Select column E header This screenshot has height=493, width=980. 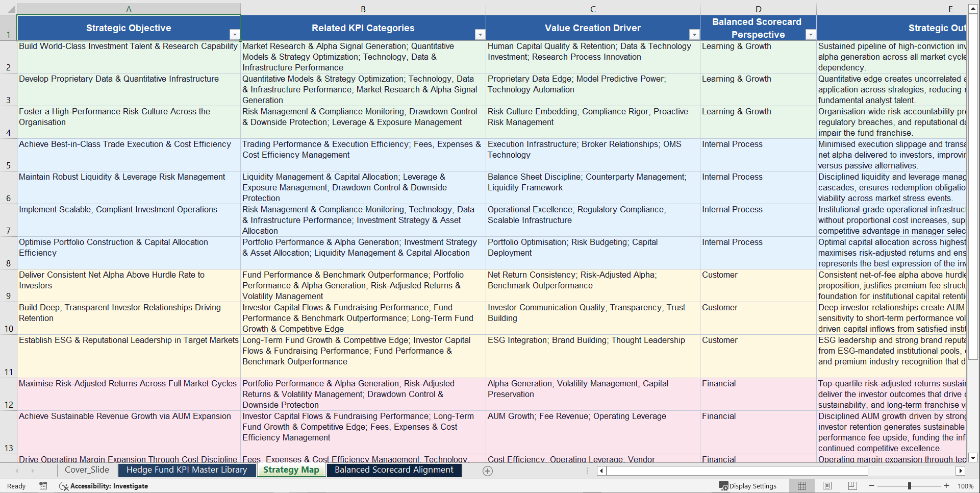pyautogui.click(x=891, y=9)
